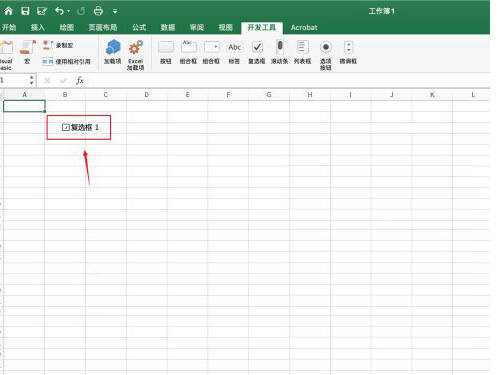Open the 加载项 add-ins button
Image resolution: width=500 pixels, height=375 pixels.
tap(113, 52)
